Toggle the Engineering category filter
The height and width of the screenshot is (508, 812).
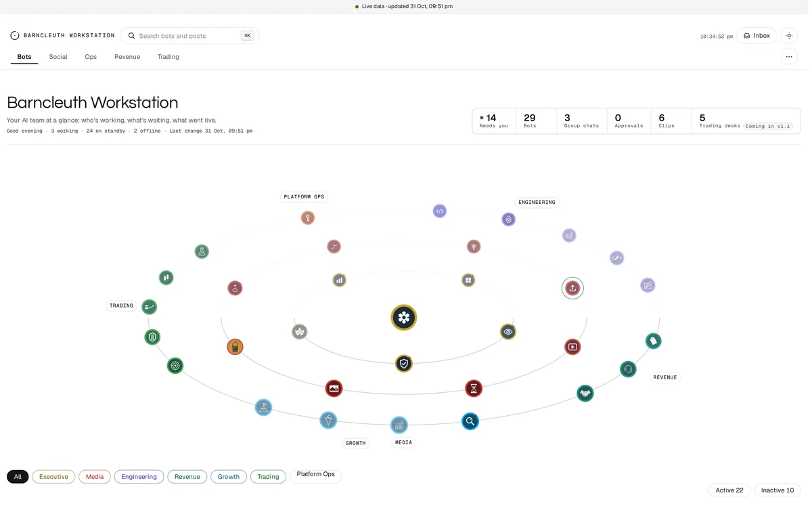(139, 477)
